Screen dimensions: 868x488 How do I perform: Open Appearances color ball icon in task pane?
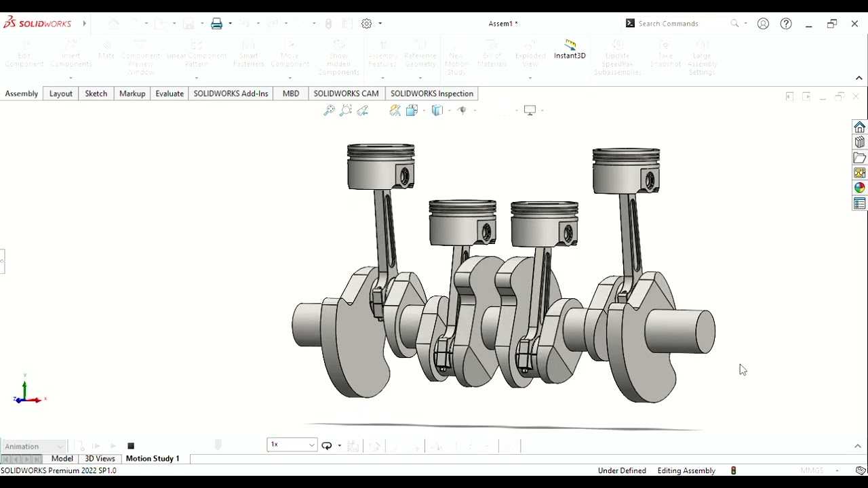[x=860, y=188]
